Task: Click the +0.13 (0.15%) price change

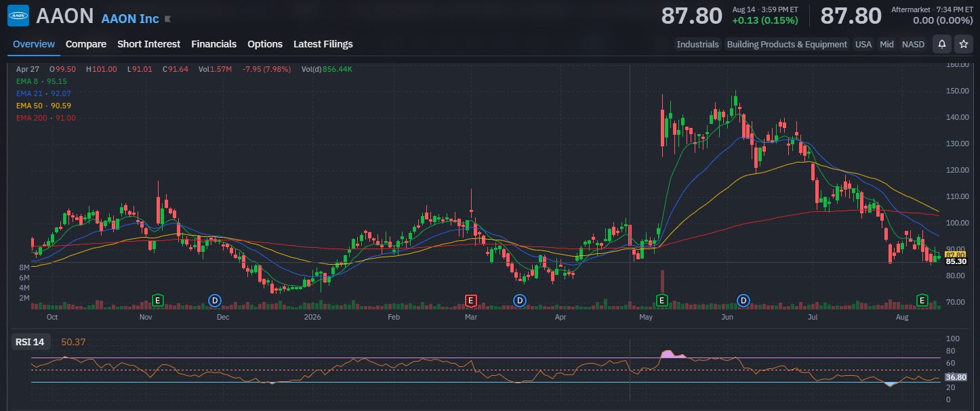Action: 765,20
